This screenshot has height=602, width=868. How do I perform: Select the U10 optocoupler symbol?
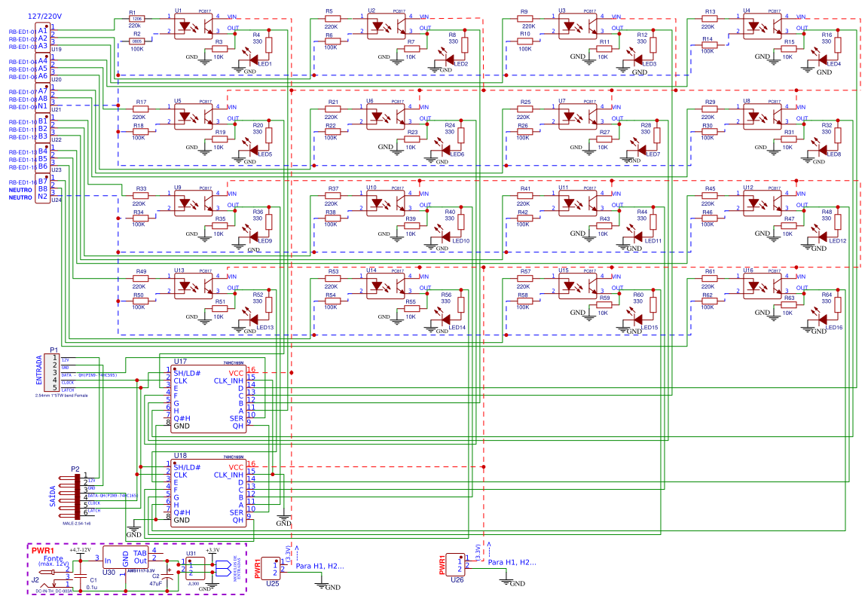click(386, 203)
